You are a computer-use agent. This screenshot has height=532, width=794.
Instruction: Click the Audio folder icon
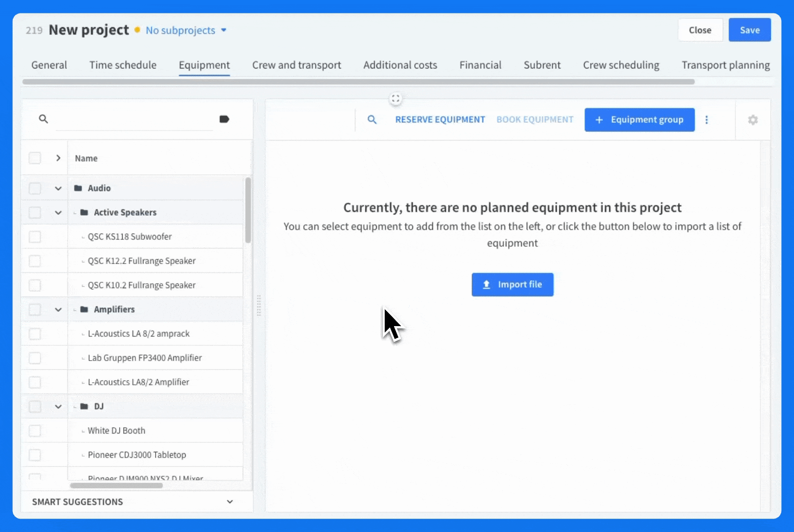[78, 188]
